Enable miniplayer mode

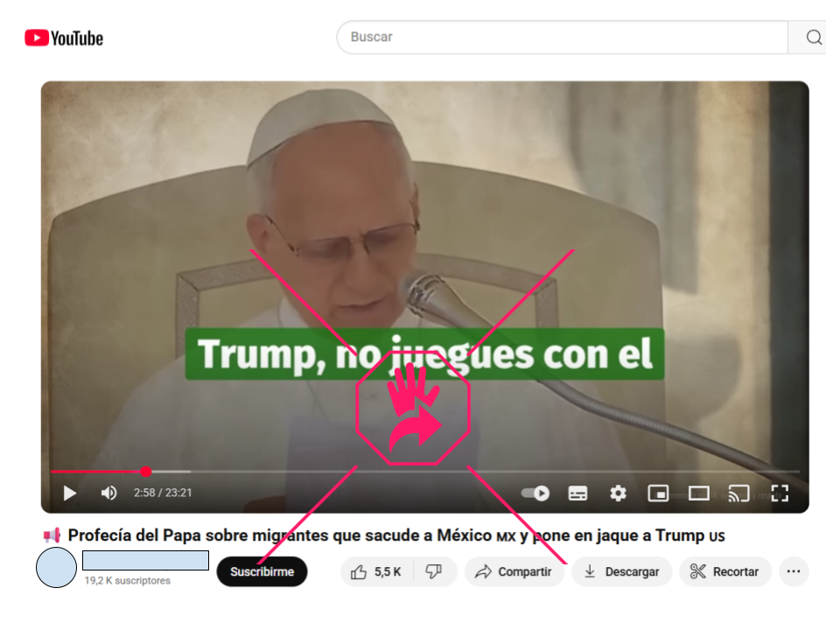pos(658,493)
